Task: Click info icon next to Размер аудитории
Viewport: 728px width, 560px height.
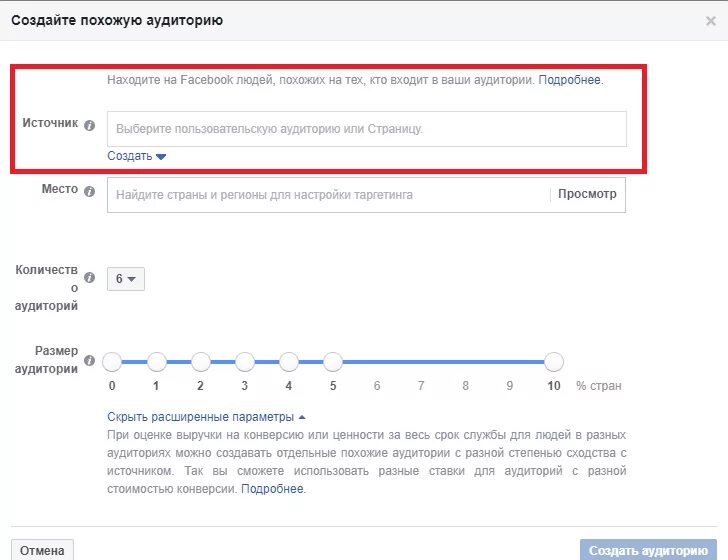Action: point(90,360)
